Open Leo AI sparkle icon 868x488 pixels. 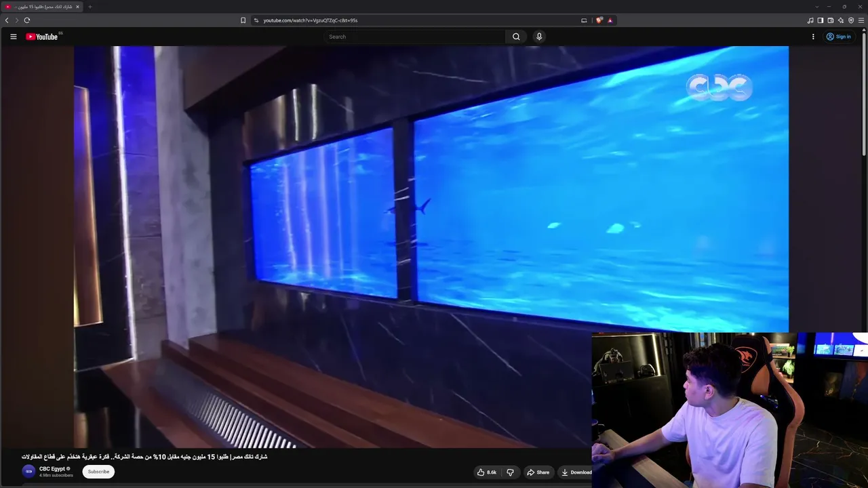pyautogui.click(x=841, y=20)
